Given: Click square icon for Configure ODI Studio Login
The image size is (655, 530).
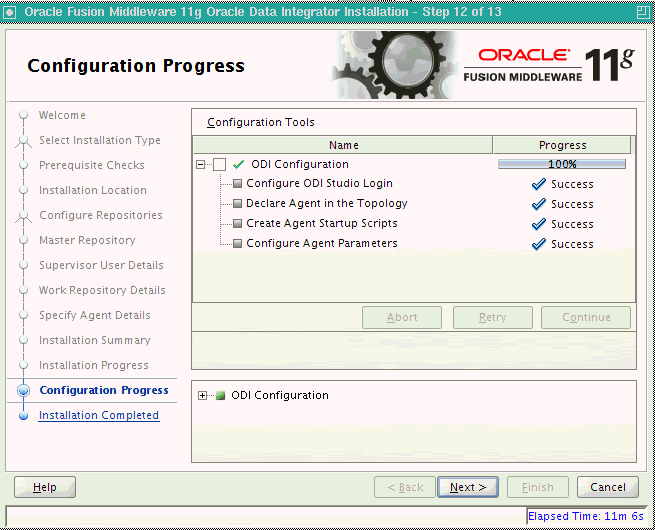Looking at the screenshot, I should (237, 183).
